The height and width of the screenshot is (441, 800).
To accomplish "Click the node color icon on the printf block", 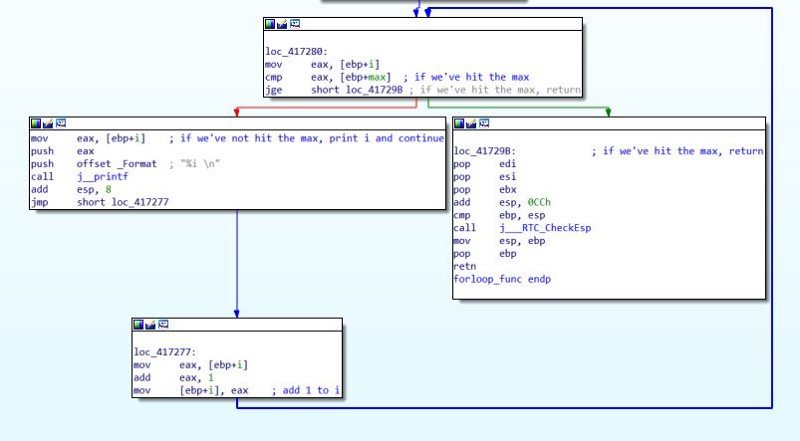I will coord(36,123).
